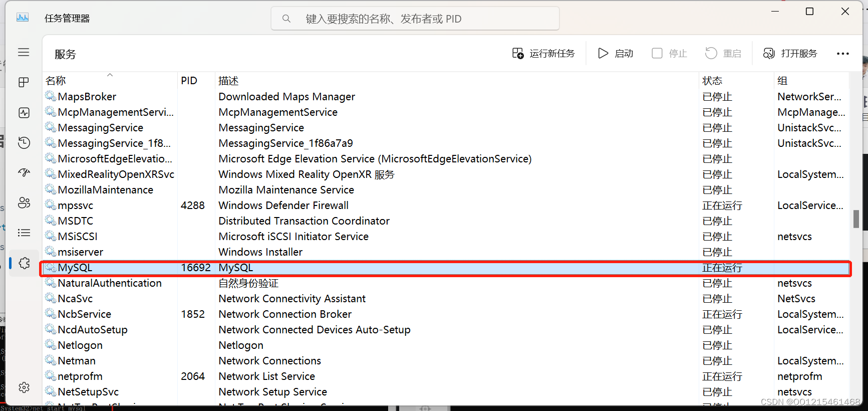Click the Downloaded Maps Manager description
868x411 pixels.
[287, 97]
